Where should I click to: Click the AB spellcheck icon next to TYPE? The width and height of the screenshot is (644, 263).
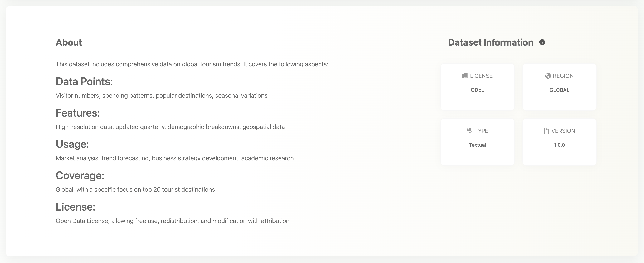click(469, 131)
